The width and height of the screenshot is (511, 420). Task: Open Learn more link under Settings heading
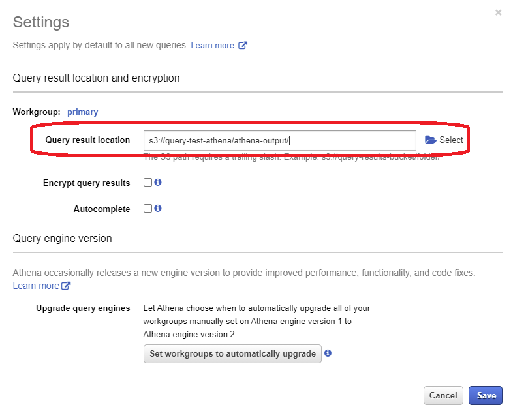coord(212,46)
